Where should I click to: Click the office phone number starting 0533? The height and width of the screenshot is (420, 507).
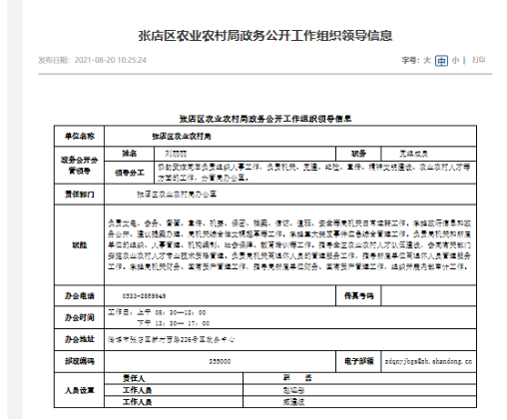tap(144, 296)
